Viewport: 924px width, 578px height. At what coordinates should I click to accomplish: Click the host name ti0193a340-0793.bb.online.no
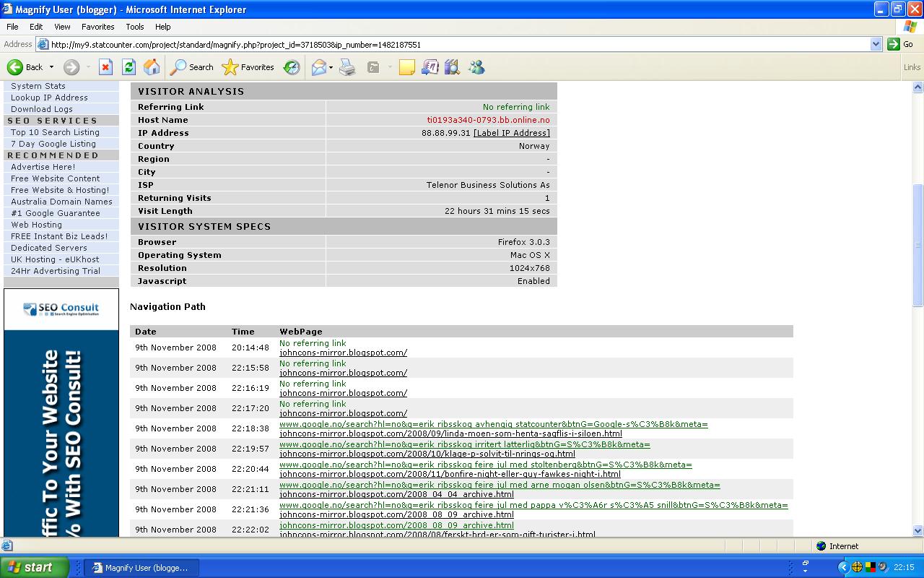tap(488, 120)
